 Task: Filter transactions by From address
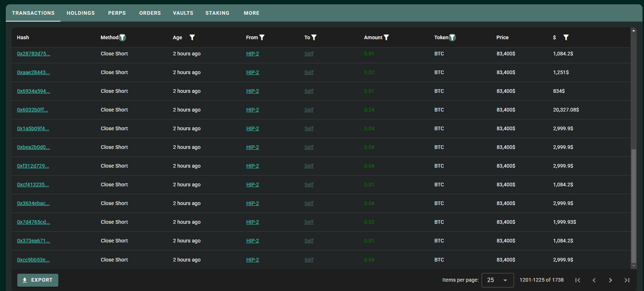pos(262,37)
